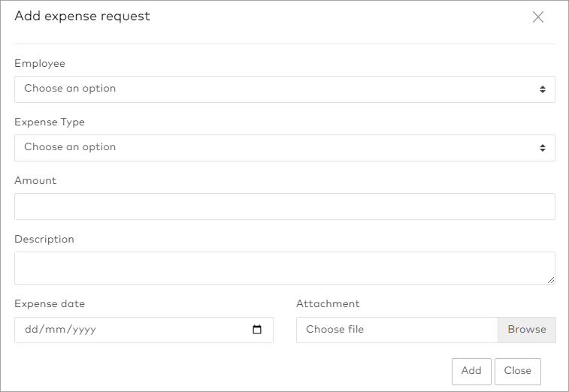Click the Employee label

pos(40,64)
